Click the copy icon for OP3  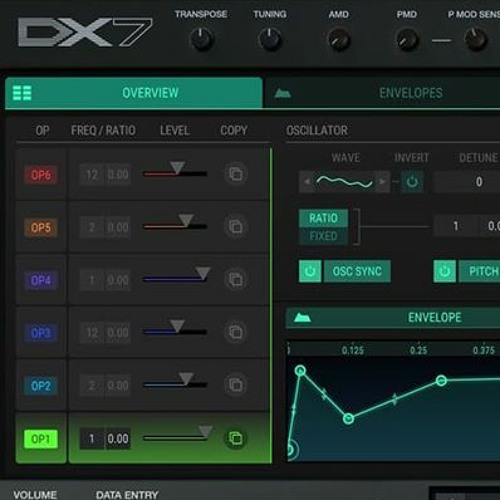tap(236, 332)
